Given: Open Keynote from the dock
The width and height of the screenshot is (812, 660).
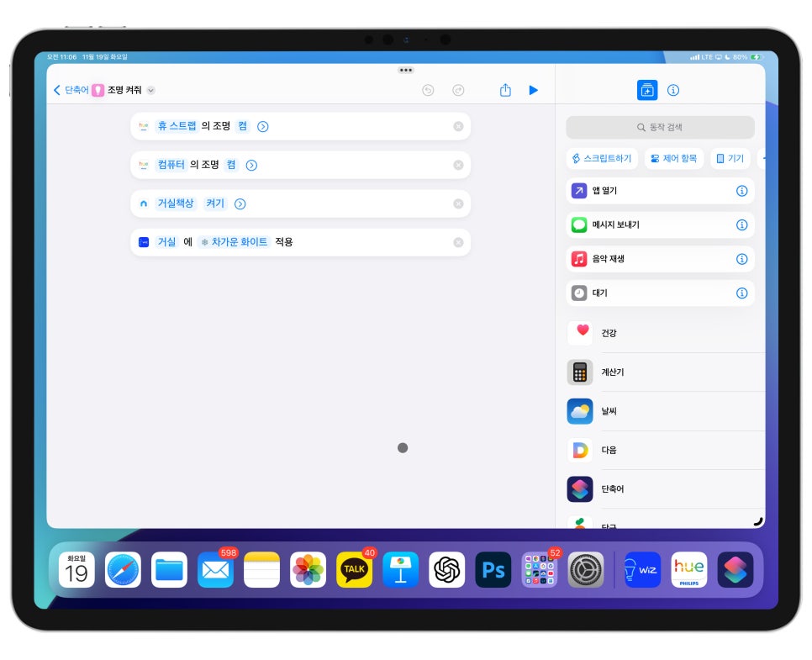Looking at the screenshot, I should point(400,569).
